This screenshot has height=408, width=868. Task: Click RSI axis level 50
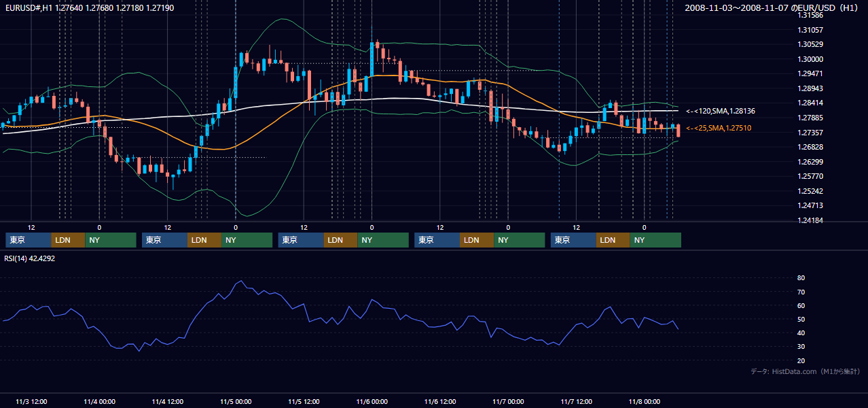(801, 319)
